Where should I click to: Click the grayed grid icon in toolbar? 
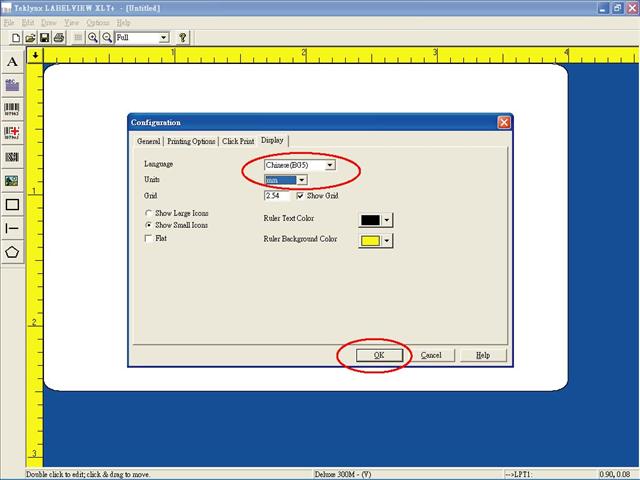(78, 38)
